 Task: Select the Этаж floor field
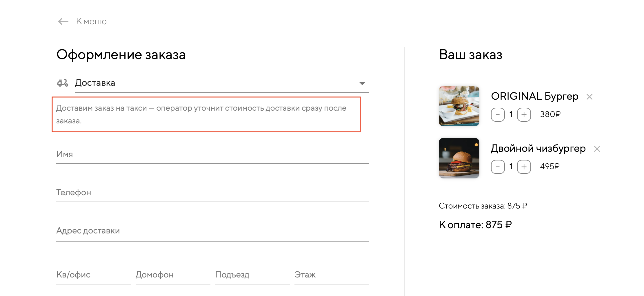tap(332, 275)
